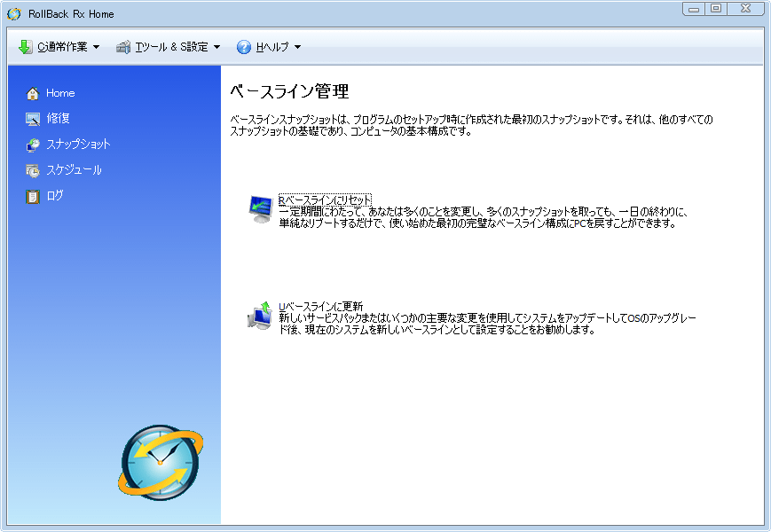Click the house icon beside Home
Image resolution: width=771 pixels, height=532 pixels.
(33, 93)
